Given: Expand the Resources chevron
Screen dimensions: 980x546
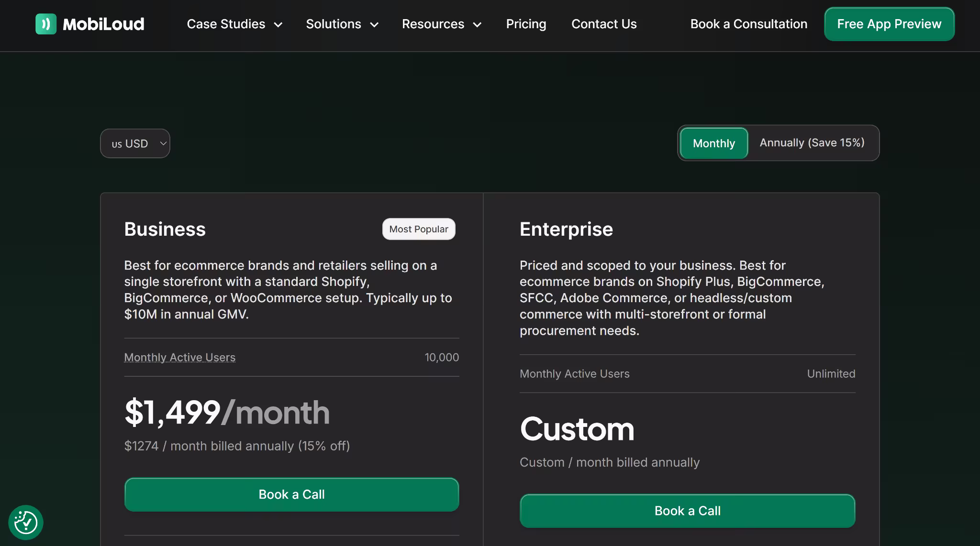Looking at the screenshot, I should (x=477, y=24).
